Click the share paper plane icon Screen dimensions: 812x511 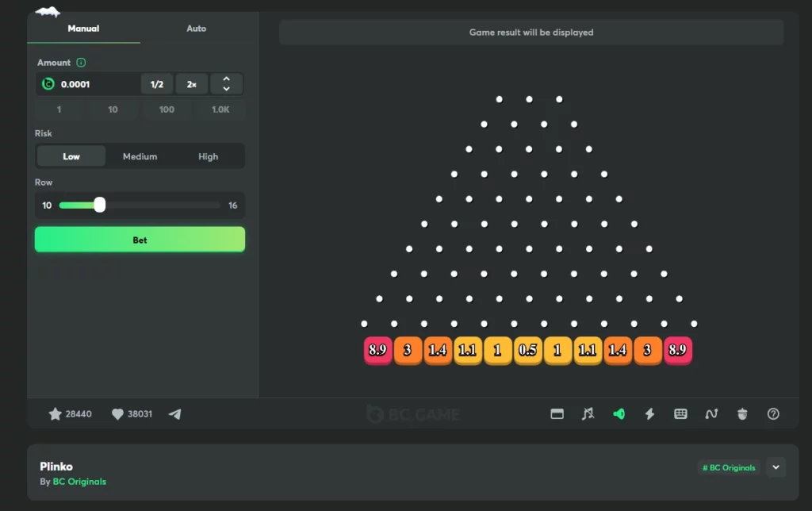pyautogui.click(x=174, y=414)
